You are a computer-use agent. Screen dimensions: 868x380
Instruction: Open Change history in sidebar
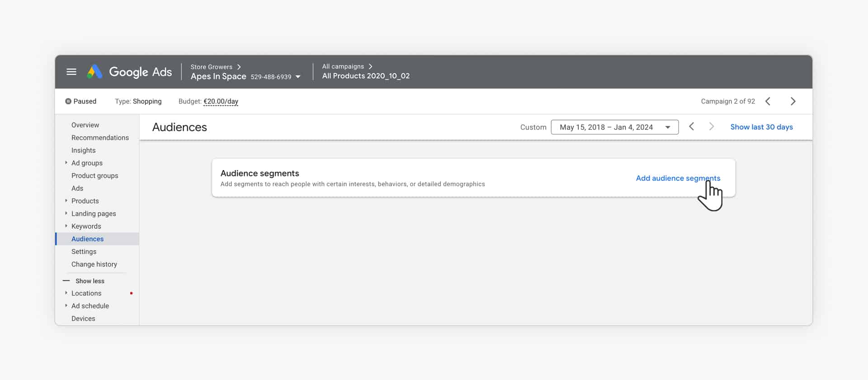pos(94,264)
